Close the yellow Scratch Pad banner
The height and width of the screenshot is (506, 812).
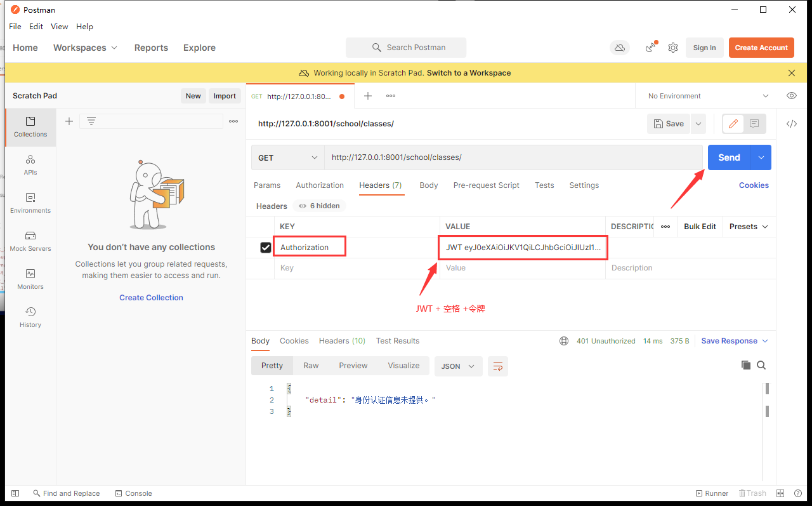point(792,73)
